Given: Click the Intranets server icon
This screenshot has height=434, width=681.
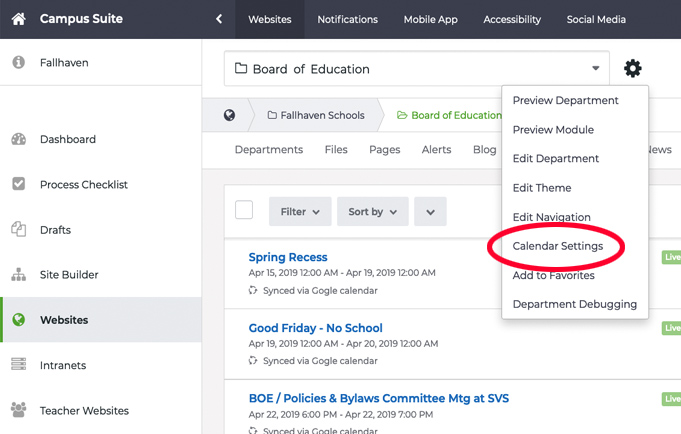Looking at the screenshot, I should [18, 364].
